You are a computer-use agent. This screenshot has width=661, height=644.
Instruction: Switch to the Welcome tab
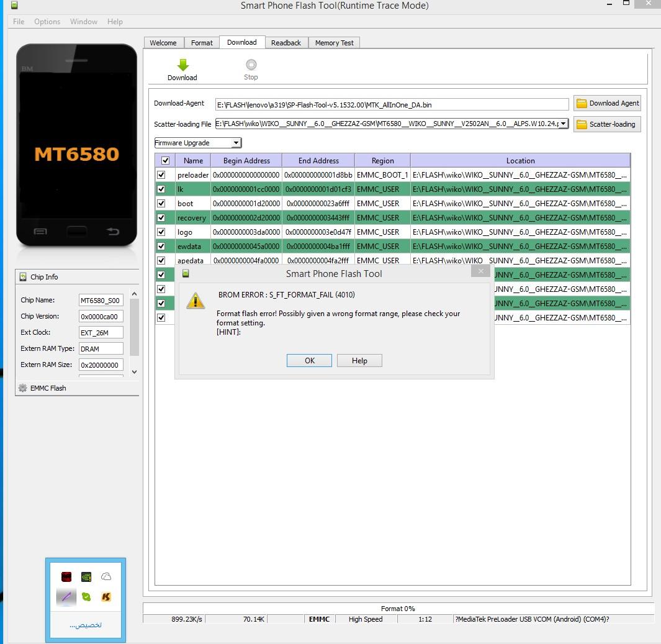pos(163,43)
